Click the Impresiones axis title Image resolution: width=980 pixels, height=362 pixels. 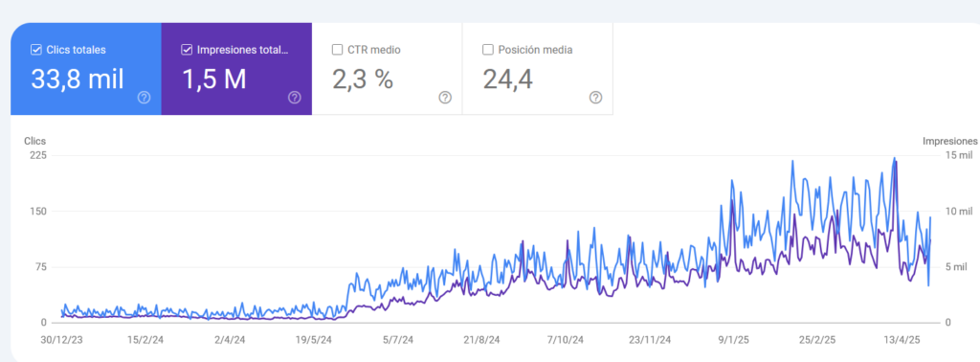pos(950,142)
